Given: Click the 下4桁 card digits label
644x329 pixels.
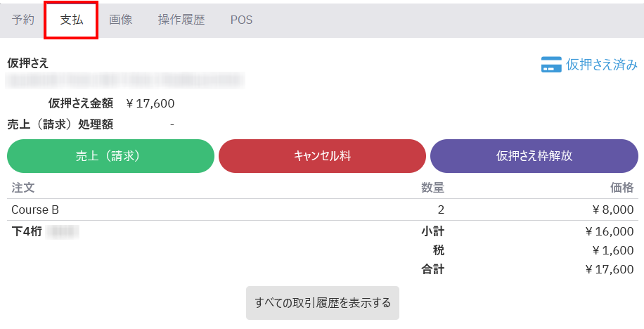Looking at the screenshot, I should (x=27, y=231).
